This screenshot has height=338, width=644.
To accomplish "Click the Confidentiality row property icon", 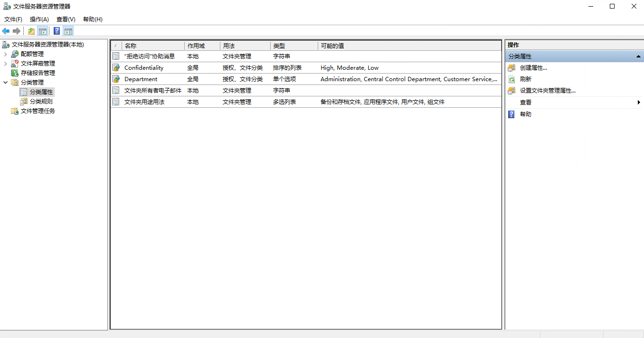I will [116, 68].
